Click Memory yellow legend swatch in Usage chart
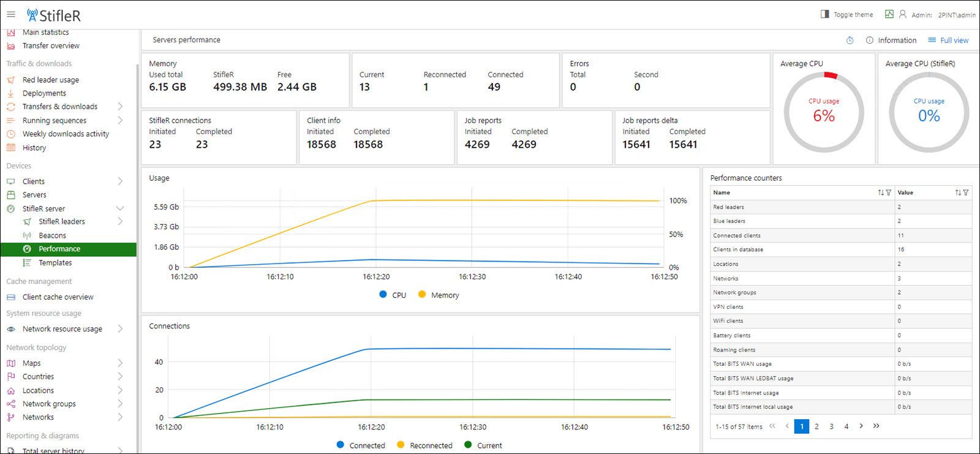 click(x=422, y=295)
